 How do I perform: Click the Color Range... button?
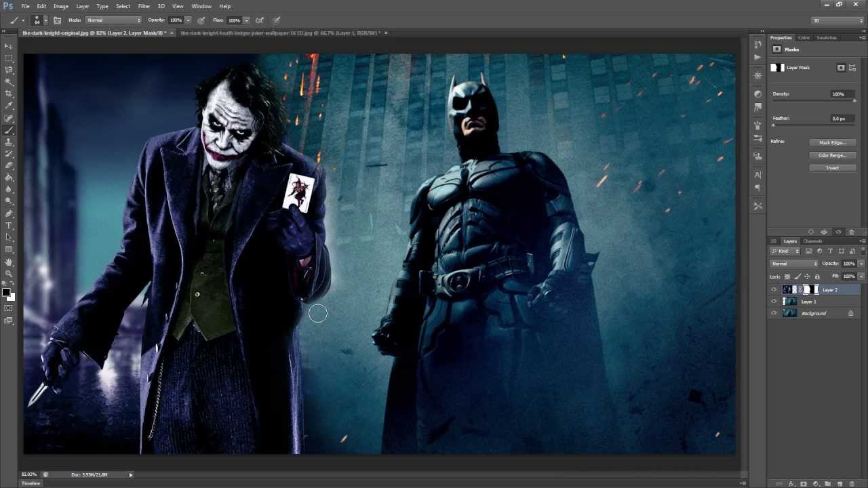tap(832, 155)
